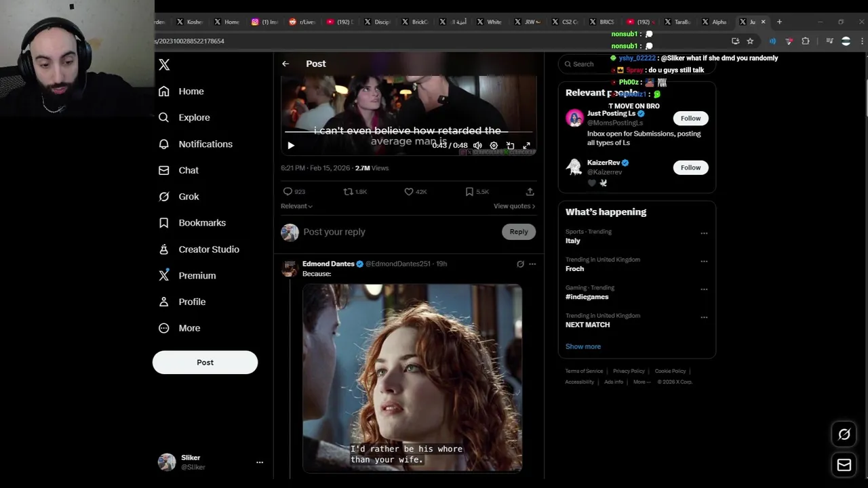Bookmark this page with the star icon
This screenshot has height=488, width=868.
coord(750,41)
